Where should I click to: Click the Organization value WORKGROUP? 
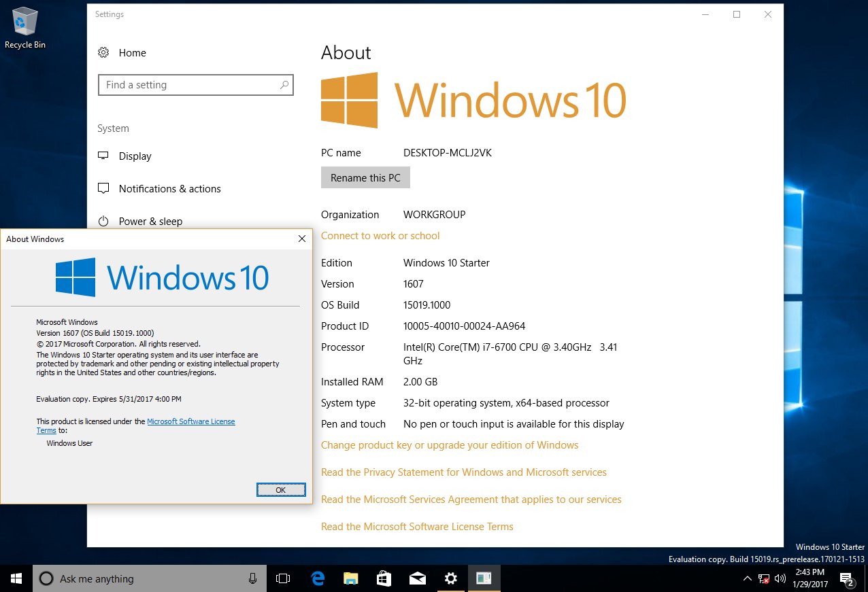point(434,214)
